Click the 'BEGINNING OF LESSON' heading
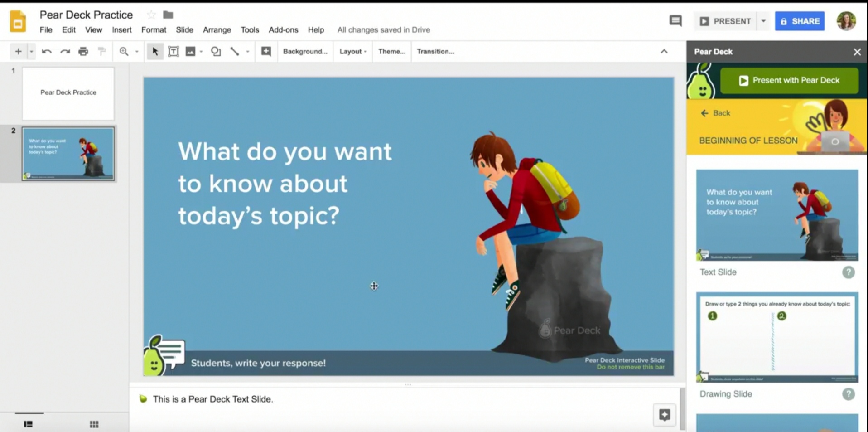 (x=748, y=141)
